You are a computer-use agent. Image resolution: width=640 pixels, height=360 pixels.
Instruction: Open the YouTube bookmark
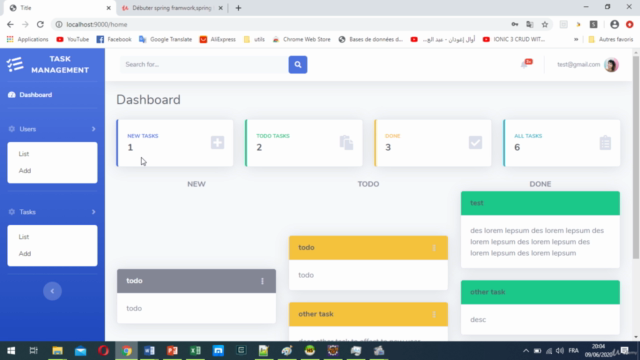[x=73, y=39]
